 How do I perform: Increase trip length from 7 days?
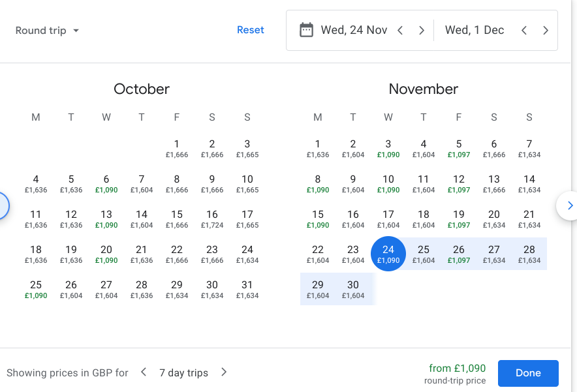click(x=224, y=372)
